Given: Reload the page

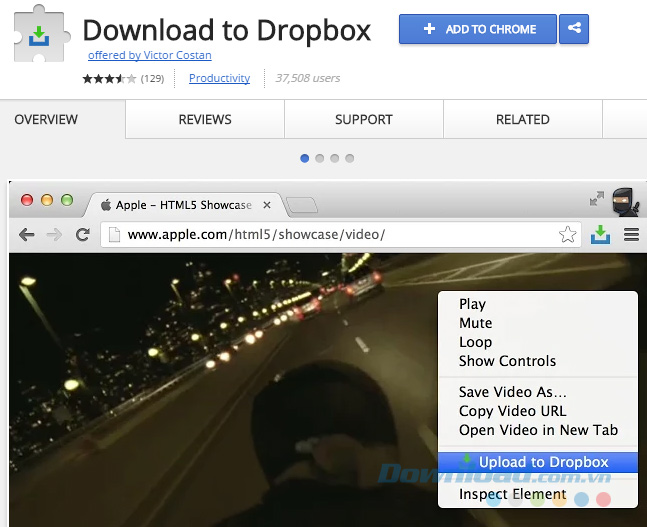Looking at the screenshot, I should coord(83,235).
